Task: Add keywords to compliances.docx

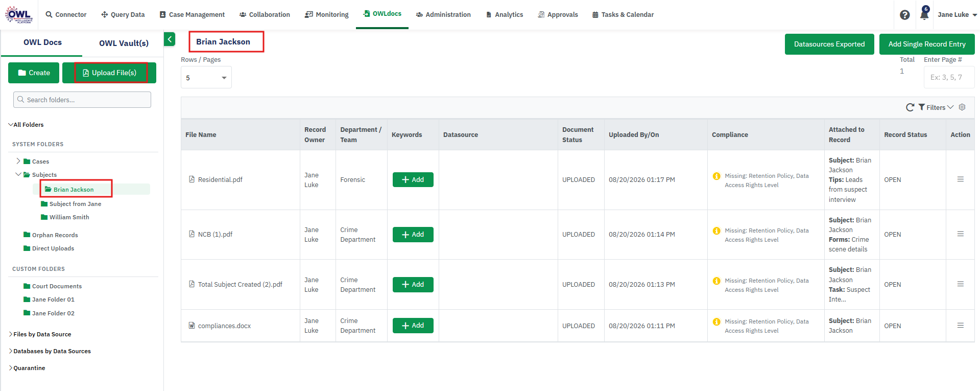Action: (413, 325)
